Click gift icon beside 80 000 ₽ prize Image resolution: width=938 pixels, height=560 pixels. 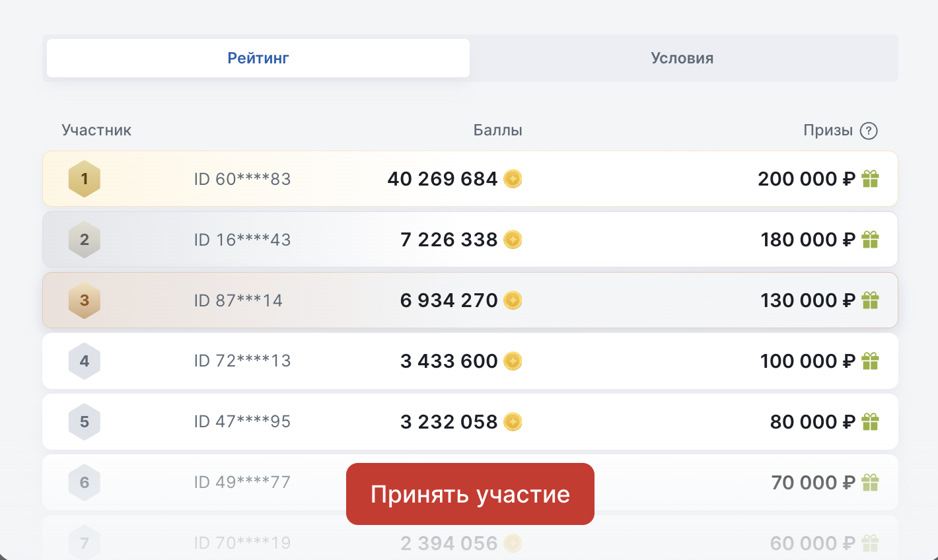871,422
